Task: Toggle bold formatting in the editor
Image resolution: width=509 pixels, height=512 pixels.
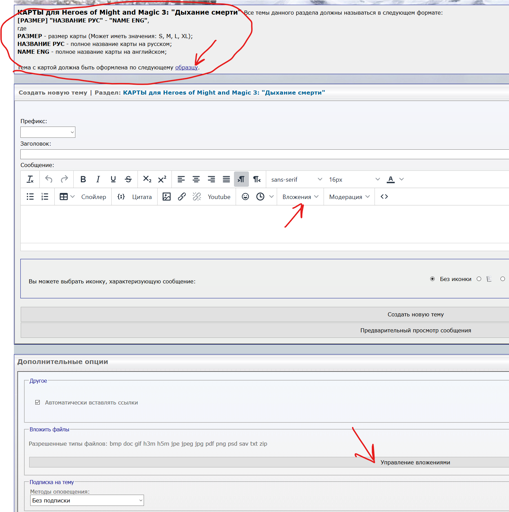Action: pyautogui.click(x=83, y=179)
